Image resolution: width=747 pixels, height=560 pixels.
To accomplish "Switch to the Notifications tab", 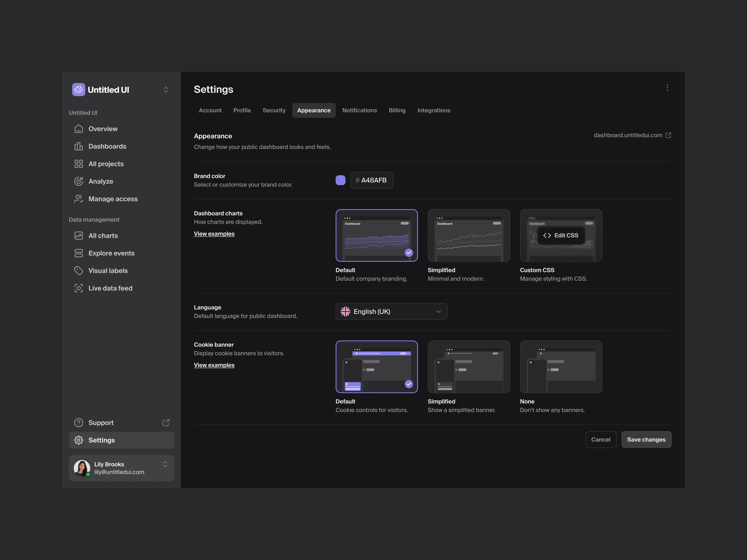I will pyautogui.click(x=359, y=110).
